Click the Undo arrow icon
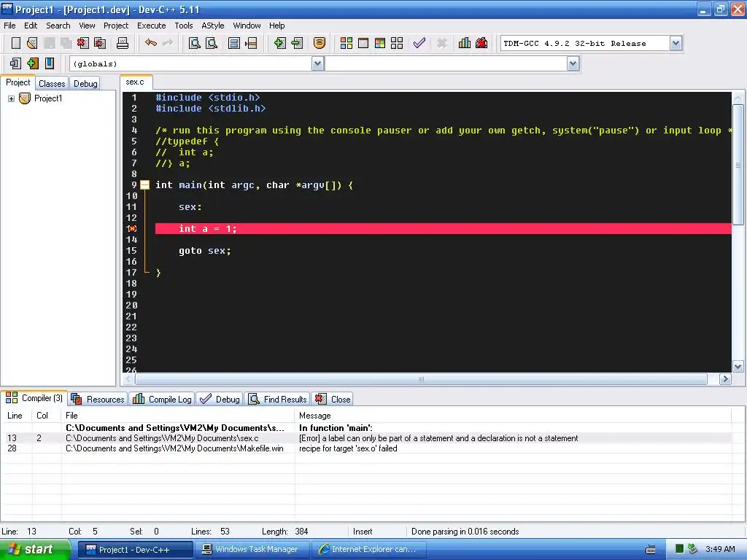 [x=151, y=43]
